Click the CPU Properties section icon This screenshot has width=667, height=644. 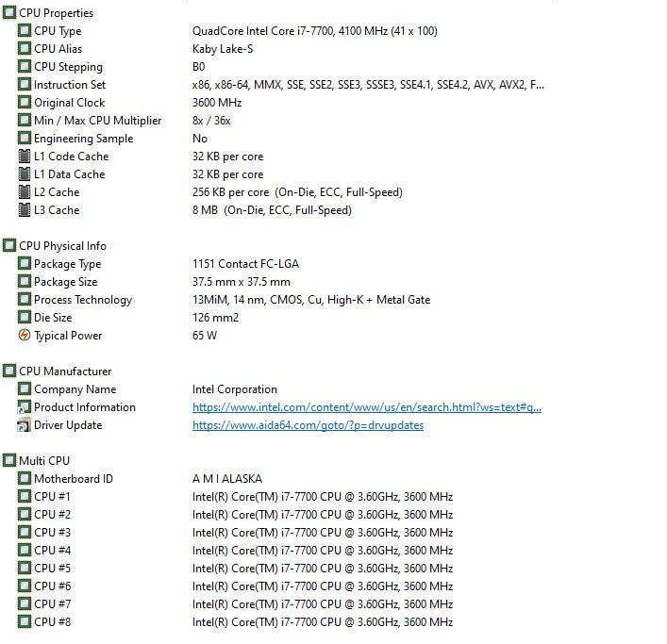[9, 12]
